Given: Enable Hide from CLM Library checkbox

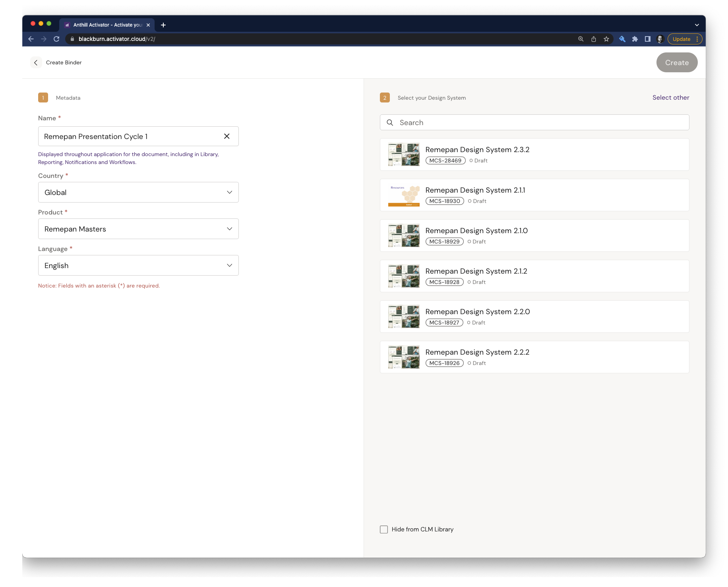Looking at the screenshot, I should coord(384,529).
